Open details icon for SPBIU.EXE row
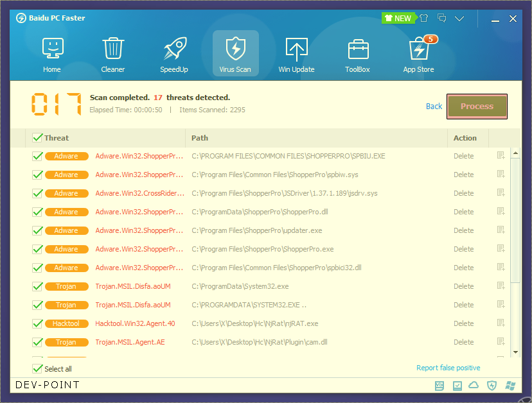 (x=501, y=155)
